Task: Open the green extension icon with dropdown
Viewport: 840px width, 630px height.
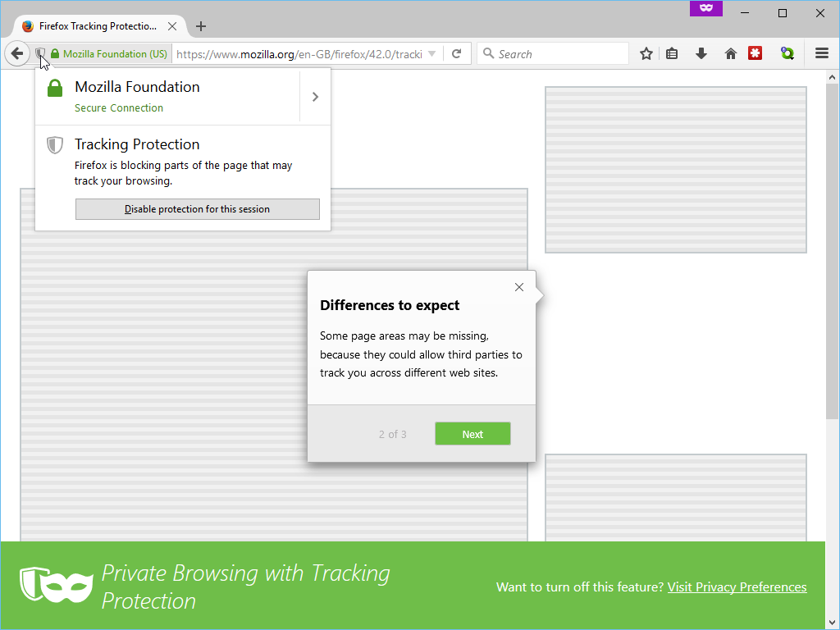Action: click(x=787, y=54)
